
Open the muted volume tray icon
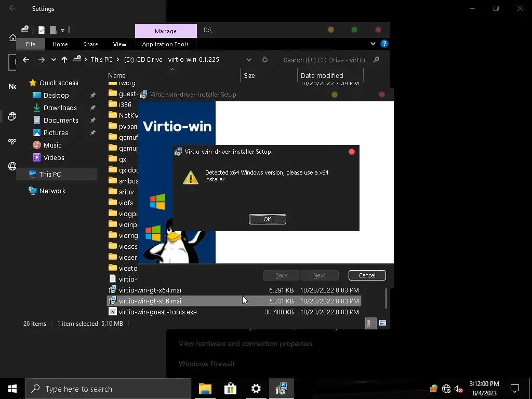pos(458,389)
